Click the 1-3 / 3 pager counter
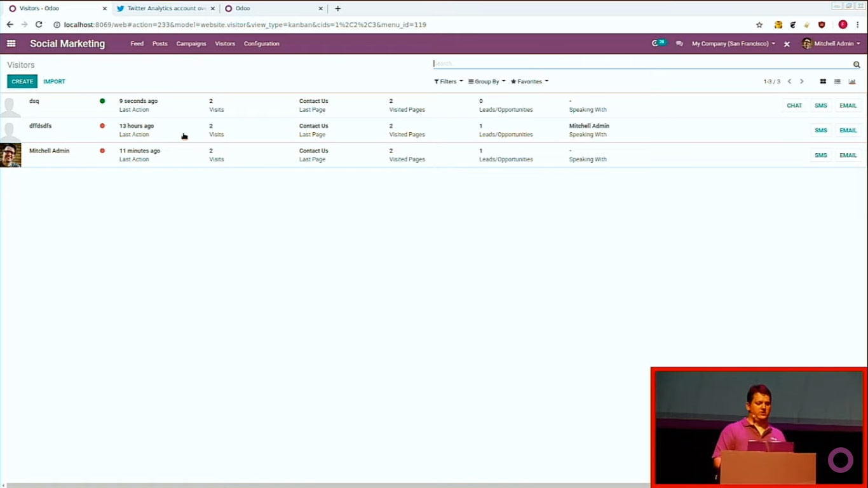 tap(772, 81)
